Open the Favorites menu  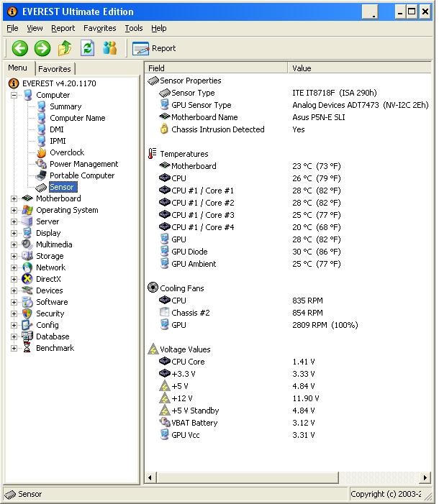click(x=100, y=28)
